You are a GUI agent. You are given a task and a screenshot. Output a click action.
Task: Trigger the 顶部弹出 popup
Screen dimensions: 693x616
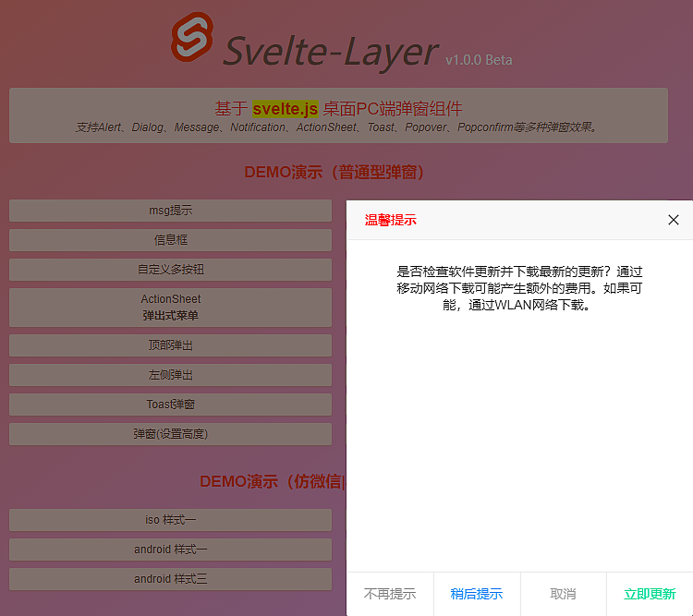(x=170, y=345)
